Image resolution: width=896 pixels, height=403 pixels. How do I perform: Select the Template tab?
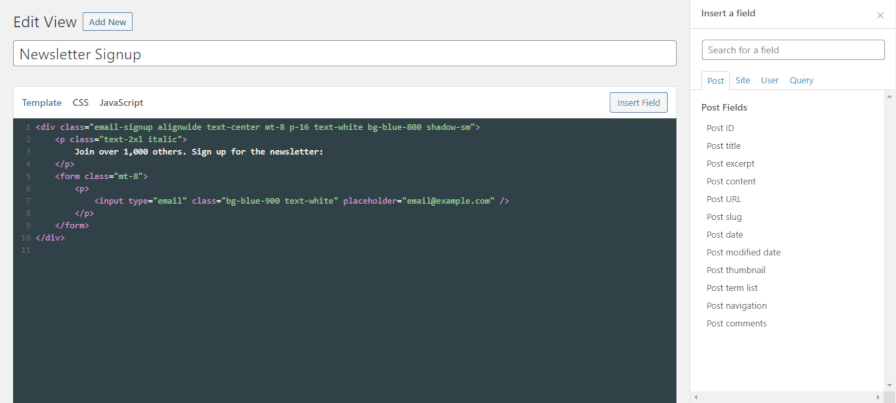click(x=42, y=103)
